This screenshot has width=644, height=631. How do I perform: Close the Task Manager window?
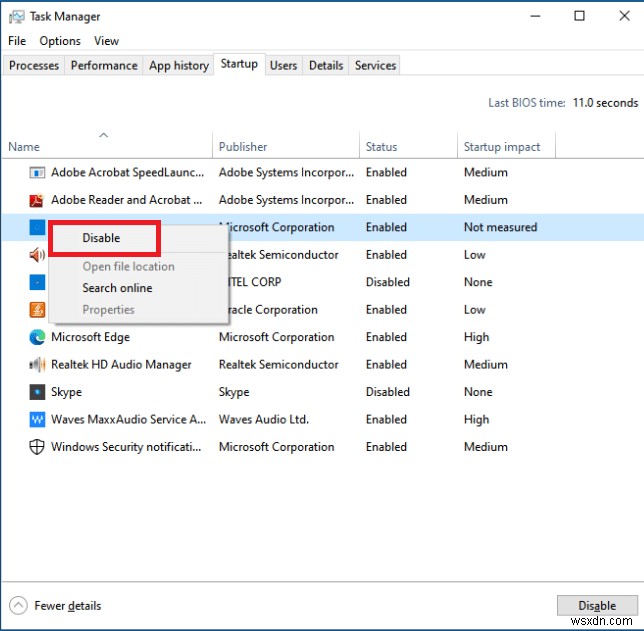point(624,16)
